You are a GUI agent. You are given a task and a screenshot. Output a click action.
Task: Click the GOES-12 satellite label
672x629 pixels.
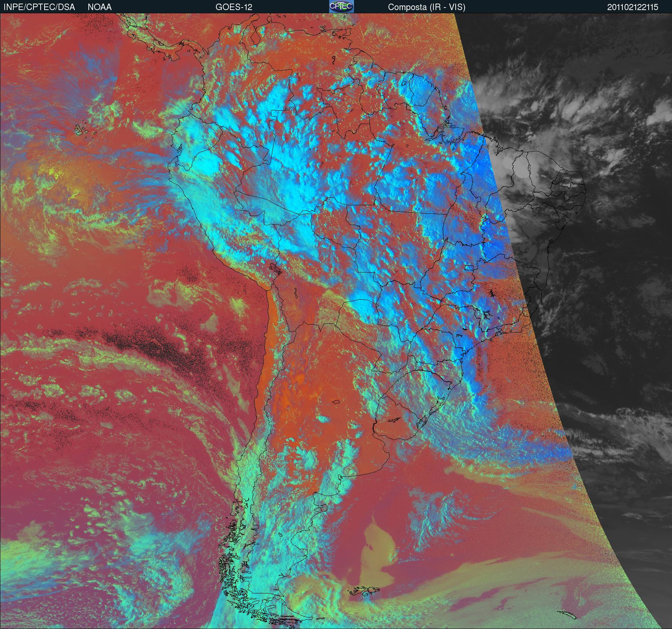tap(234, 7)
